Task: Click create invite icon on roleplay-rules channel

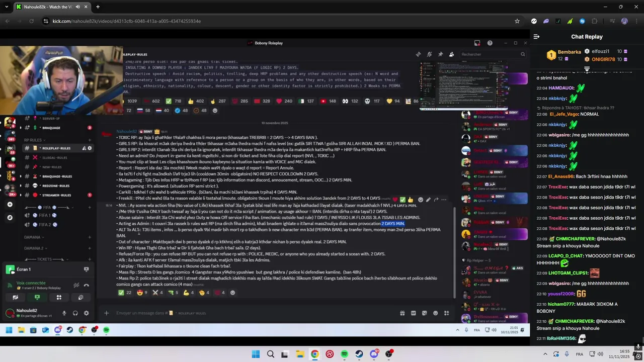Action: point(84,148)
